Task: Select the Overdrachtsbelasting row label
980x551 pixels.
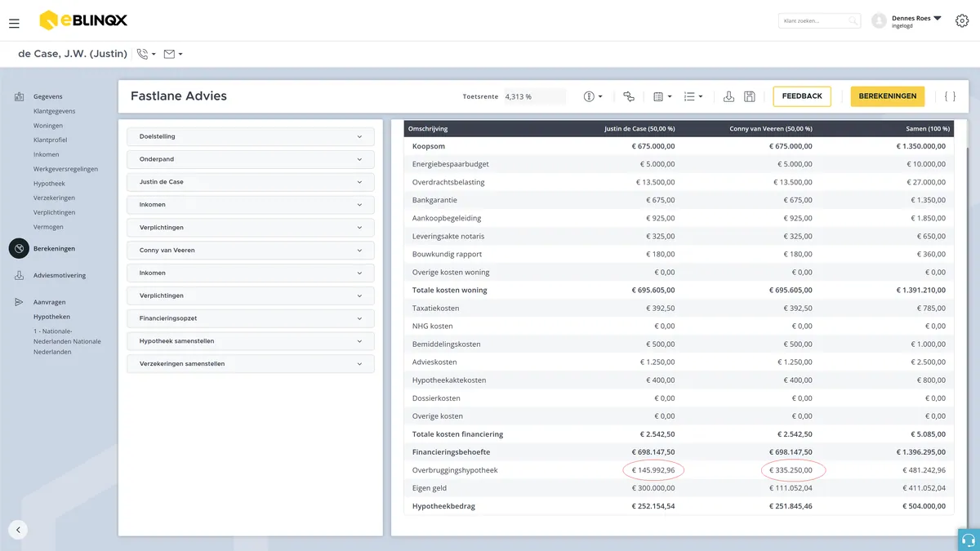Action: click(448, 182)
